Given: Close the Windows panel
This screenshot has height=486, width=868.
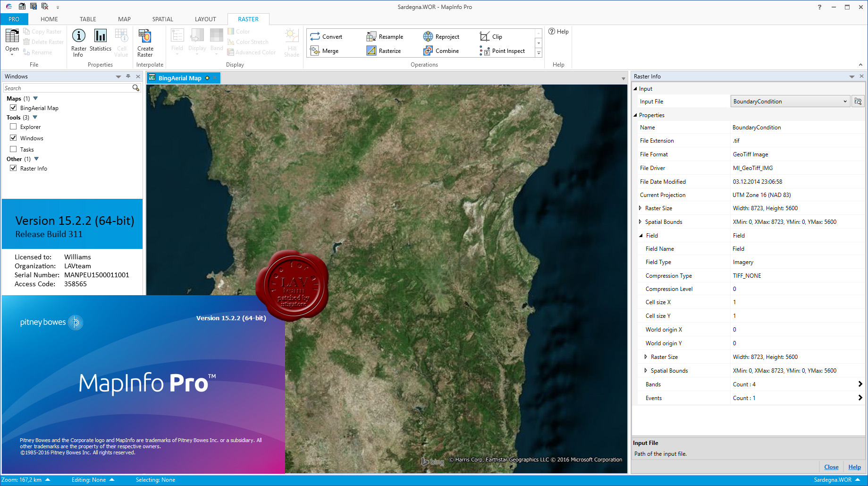Looking at the screenshot, I should pyautogui.click(x=138, y=76).
